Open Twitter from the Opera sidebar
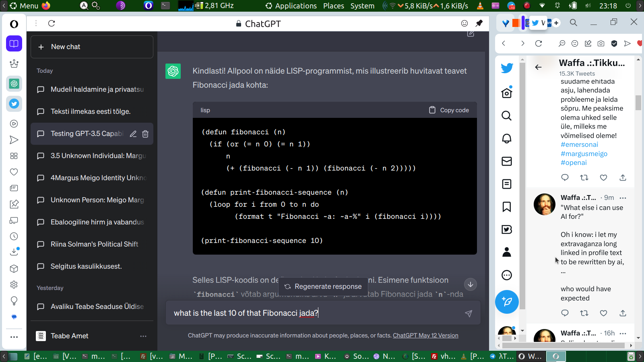The height and width of the screenshot is (362, 644). 14,104
